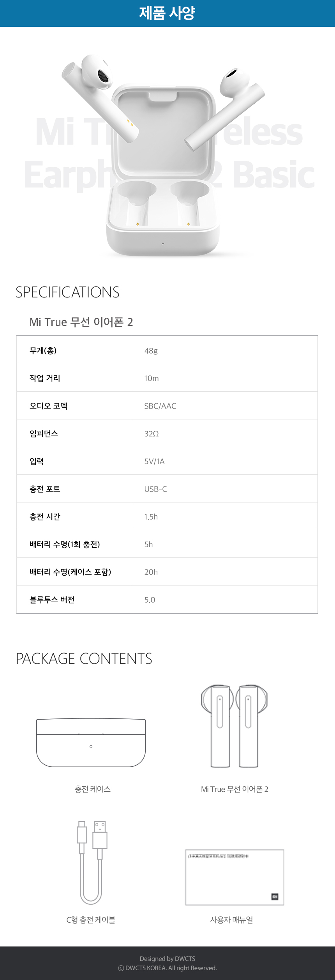
Task: Click the user manual illustration
Action: [235, 877]
